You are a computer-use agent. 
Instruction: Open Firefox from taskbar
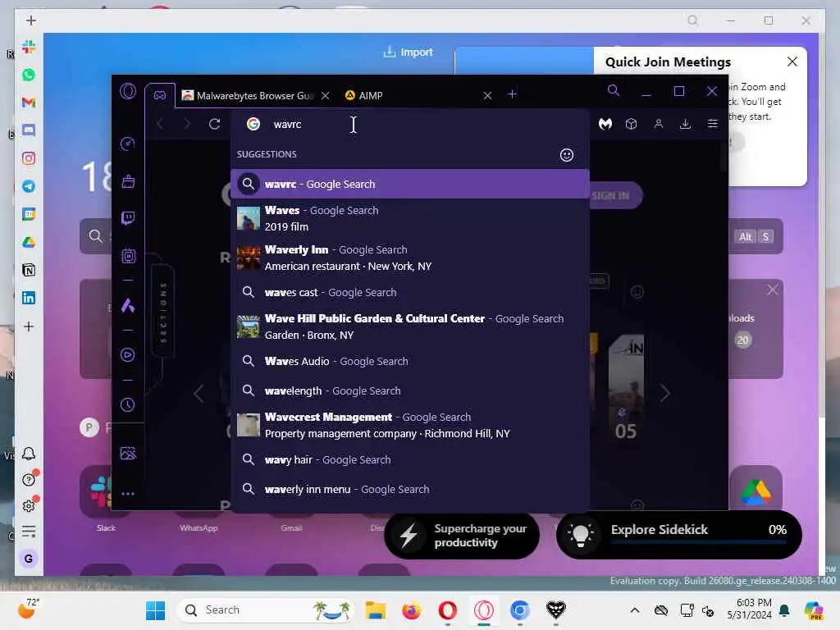(x=412, y=610)
